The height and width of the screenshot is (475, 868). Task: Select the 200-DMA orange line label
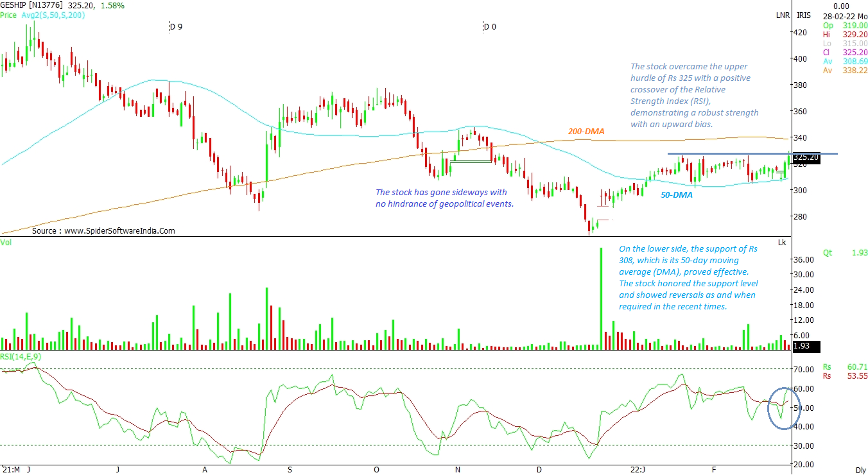(x=586, y=132)
